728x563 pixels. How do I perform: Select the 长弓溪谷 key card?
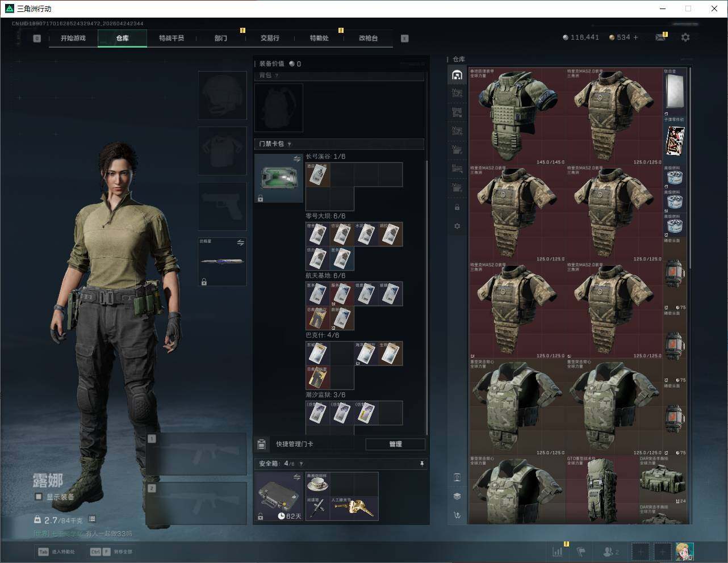tap(318, 175)
